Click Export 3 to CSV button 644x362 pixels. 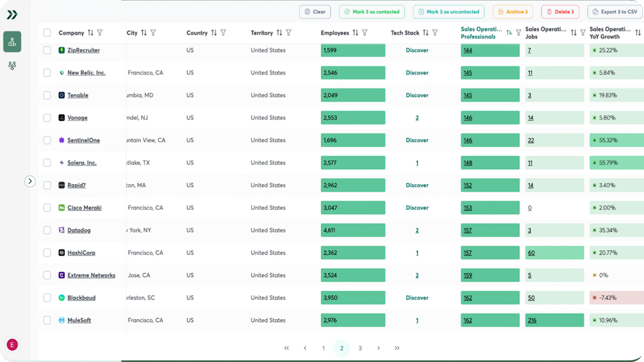point(615,12)
